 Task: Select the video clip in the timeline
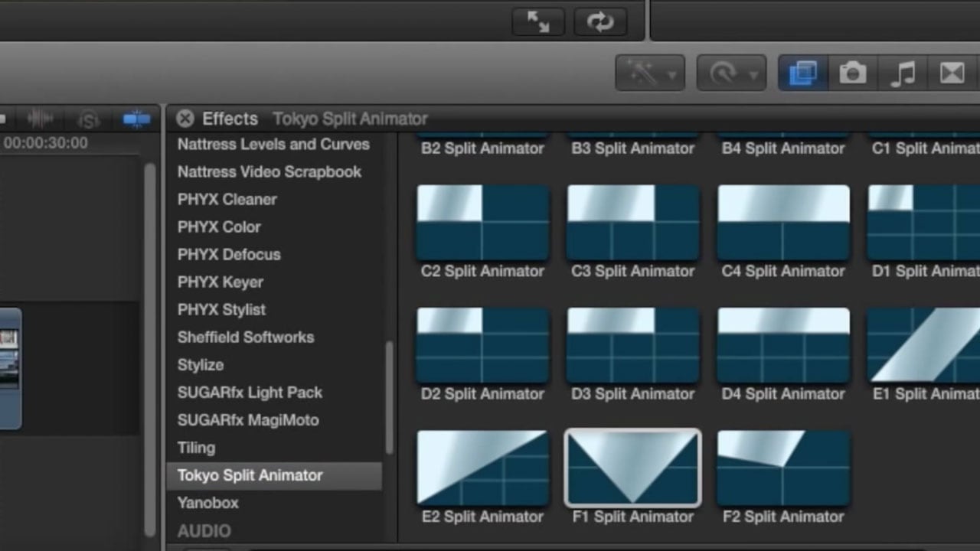(10, 368)
